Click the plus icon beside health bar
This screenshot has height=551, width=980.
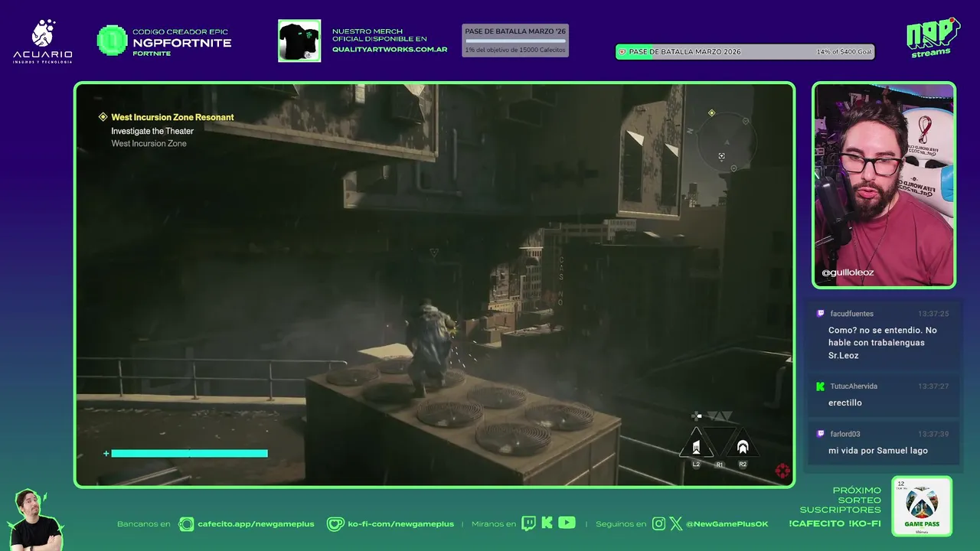click(106, 453)
